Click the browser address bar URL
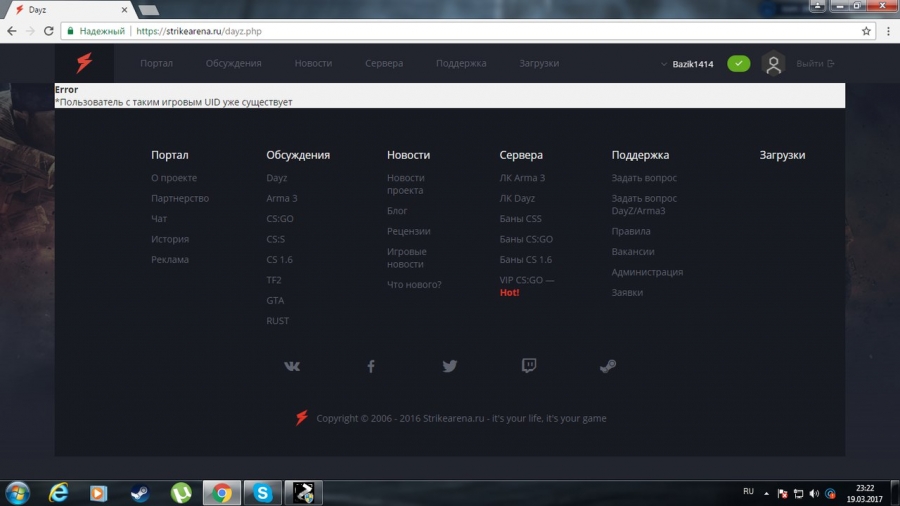This screenshot has height=506, width=900. pyautogui.click(x=199, y=31)
